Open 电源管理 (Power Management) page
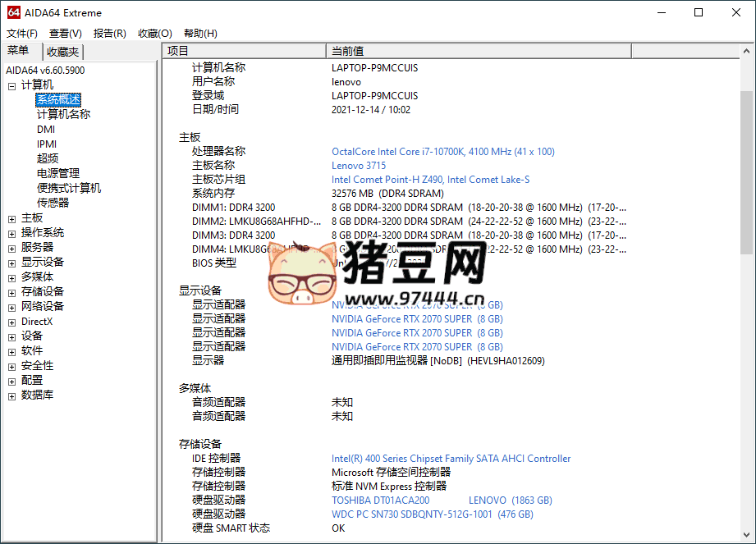The width and height of the screenshot is (756, 544). click(53, 173)
